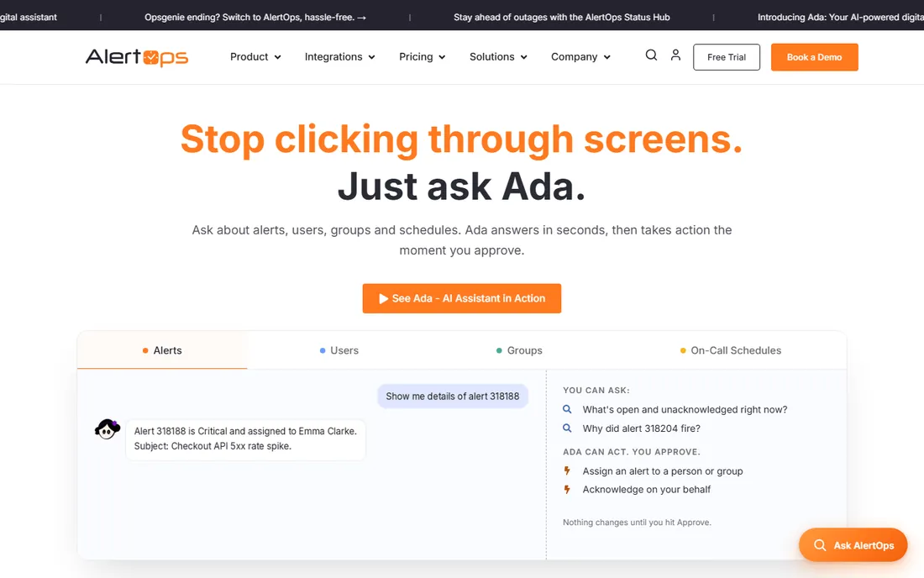Screen dimensions: 924x578
Task: Click Ada's reply about Alert 318188
Action: point(245,439)
